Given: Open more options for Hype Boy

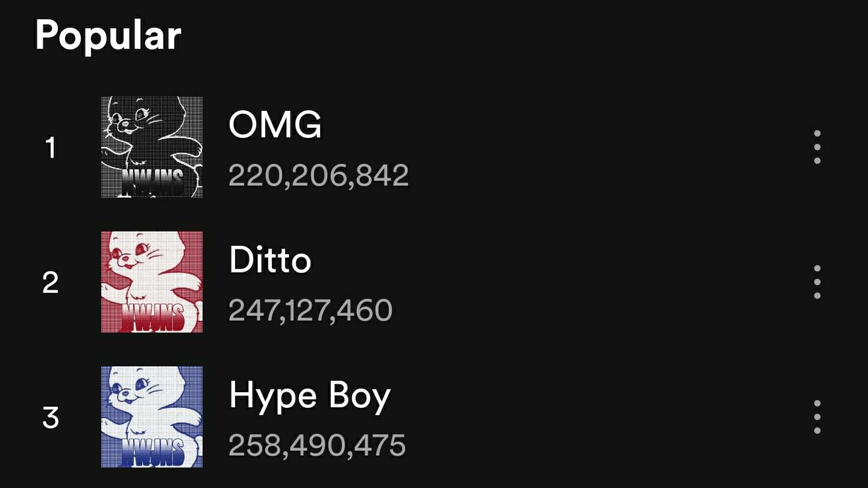Looking at the screenshot, I should (x=817, y=417).
